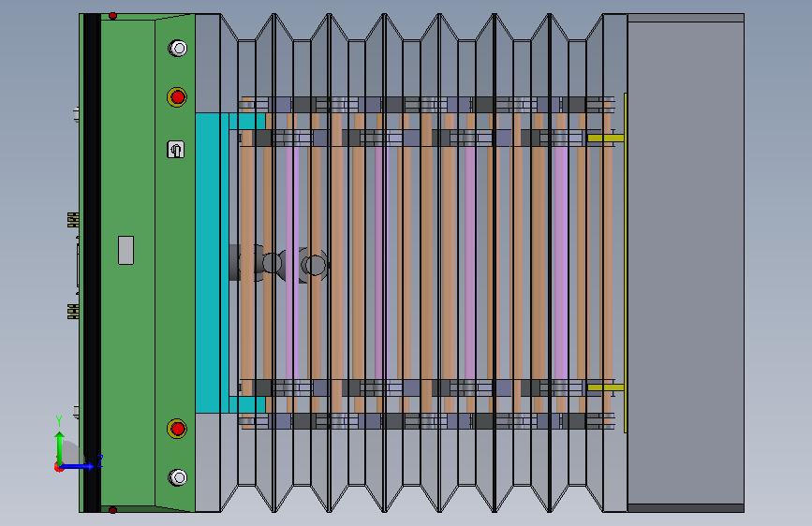Image resolution: width=812 pixels, height=526 pixels.
Task: Select the lower white round button
Action: (178, 477)
